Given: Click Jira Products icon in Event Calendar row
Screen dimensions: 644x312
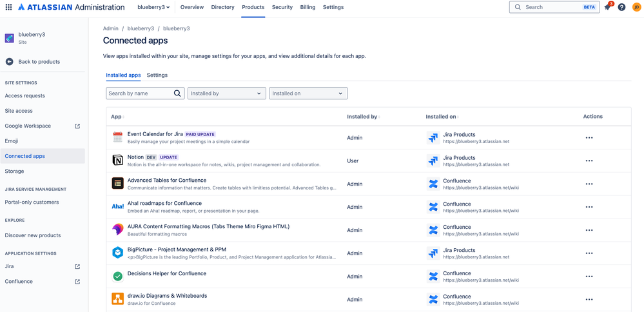Looking at the screenshot, I should (x=433, y=137).
